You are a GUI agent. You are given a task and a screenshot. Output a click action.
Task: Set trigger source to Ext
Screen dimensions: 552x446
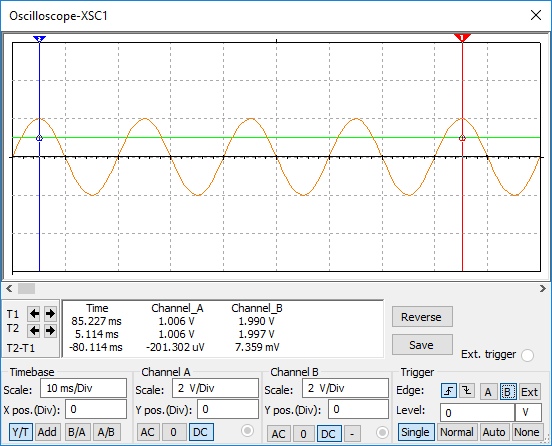click(x=529, y=391)
